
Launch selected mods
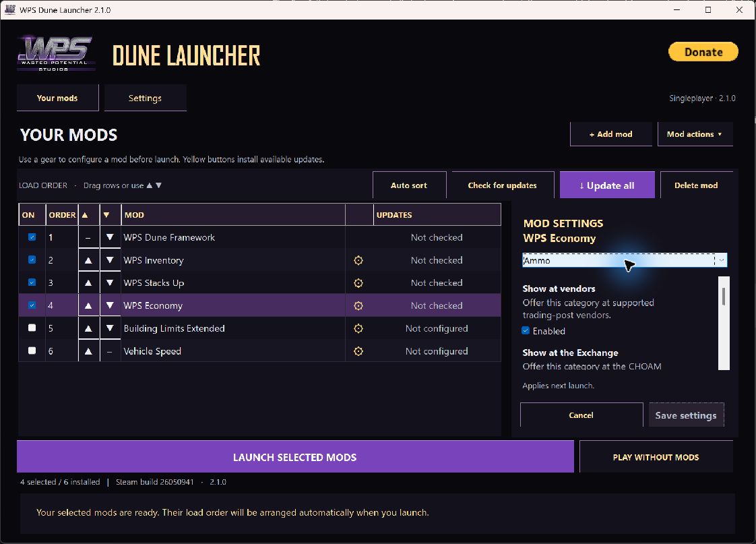point(295,457)
